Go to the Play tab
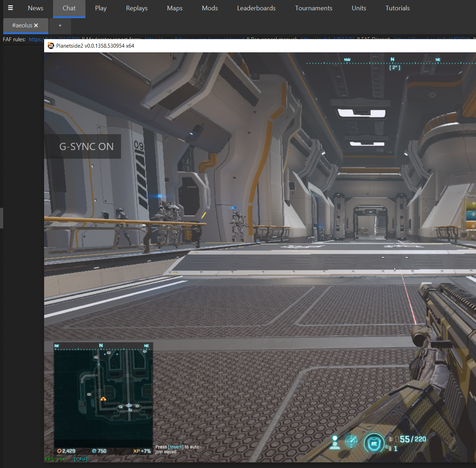Image resolution: width=476 pixels, height=468 pixels. coord(101,8)
